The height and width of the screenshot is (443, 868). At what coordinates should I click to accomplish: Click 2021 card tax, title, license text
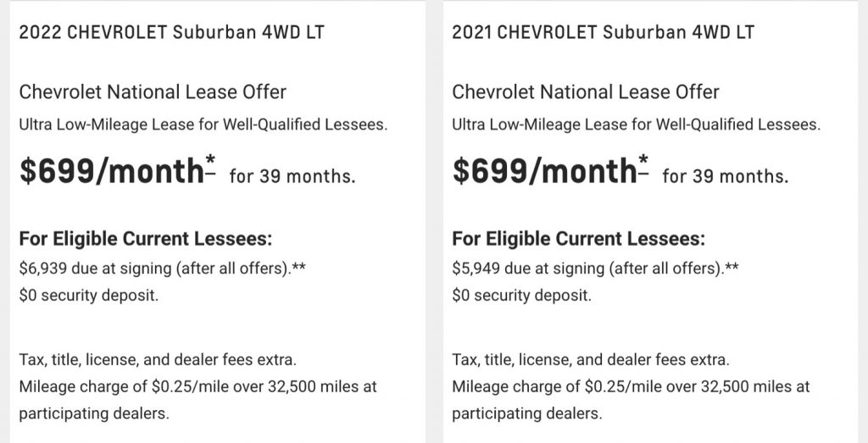pyautogui.click(x=591, y=361)
